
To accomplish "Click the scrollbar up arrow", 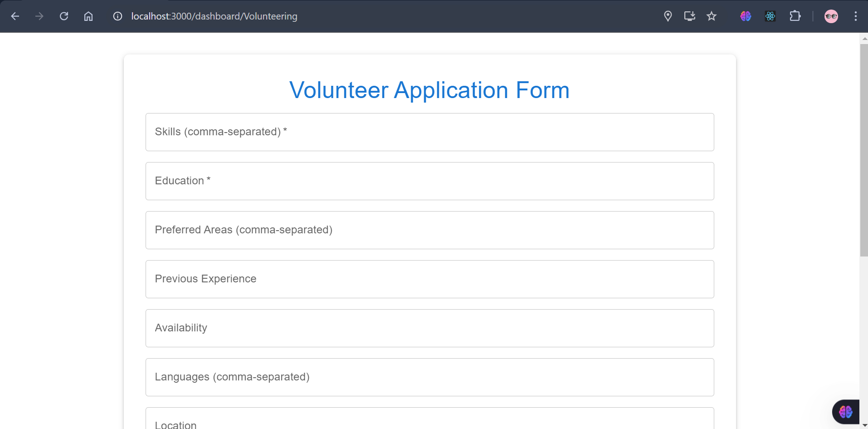I will coord(864,39).
